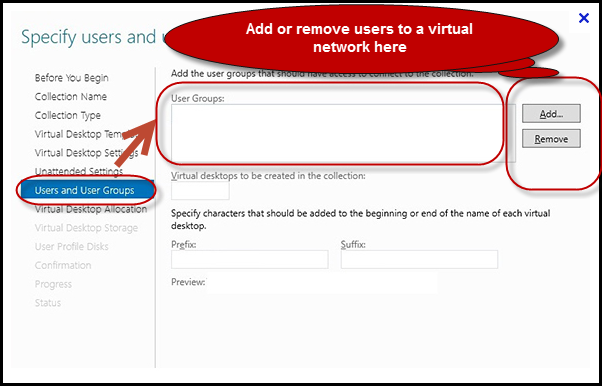602x386 pixels.
Task: Close the wizard with the X button
Action: [x=584, y=18]
